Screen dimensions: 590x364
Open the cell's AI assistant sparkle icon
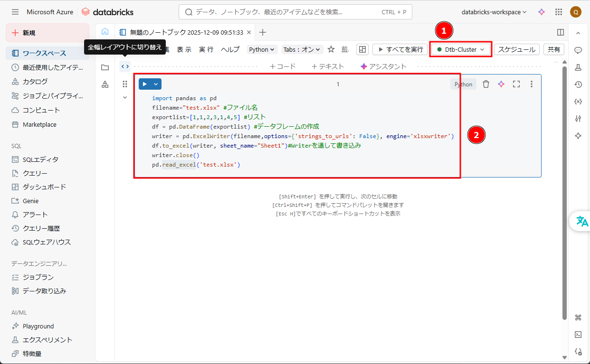pyautogui.click(x=501, y=84)
